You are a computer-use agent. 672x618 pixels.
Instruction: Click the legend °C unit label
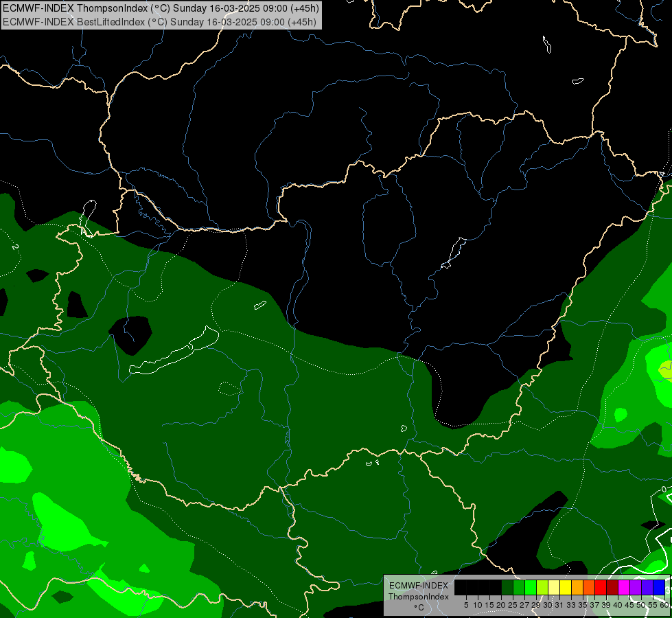(x=419, y=608)
